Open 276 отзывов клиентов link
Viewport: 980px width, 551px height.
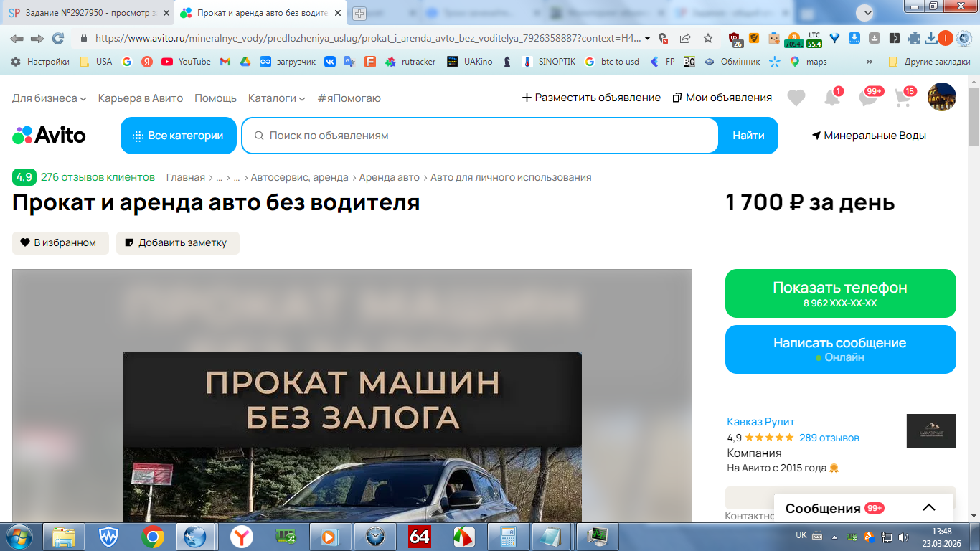coord(98,177)
